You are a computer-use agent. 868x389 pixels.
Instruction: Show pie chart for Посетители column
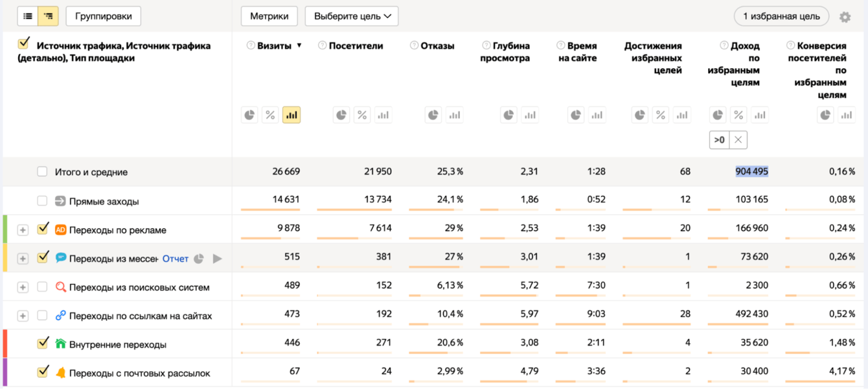click(x=341, y=115)
